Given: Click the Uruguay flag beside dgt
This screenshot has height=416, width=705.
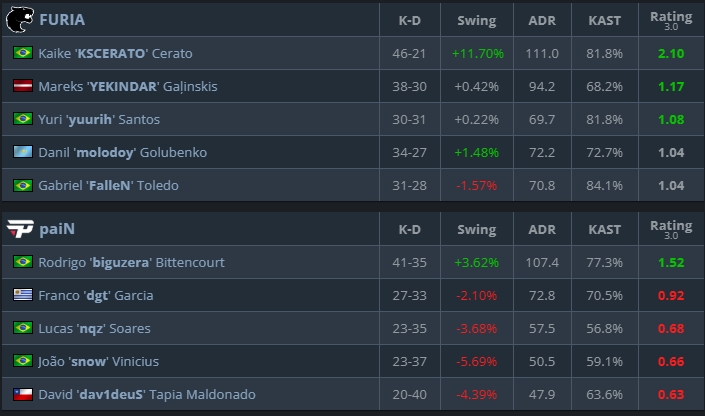Looking at the screenshot, I should (22, 295).
